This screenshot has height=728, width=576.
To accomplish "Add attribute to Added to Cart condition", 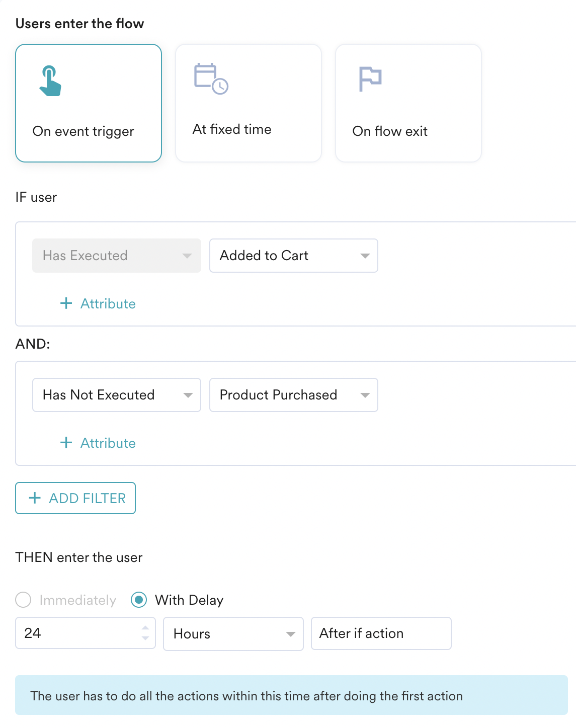I will pos(108,304).
